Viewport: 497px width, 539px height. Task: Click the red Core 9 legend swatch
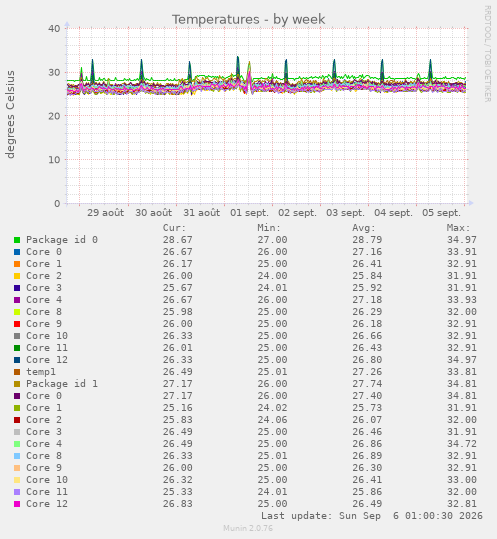coord(17,324)
